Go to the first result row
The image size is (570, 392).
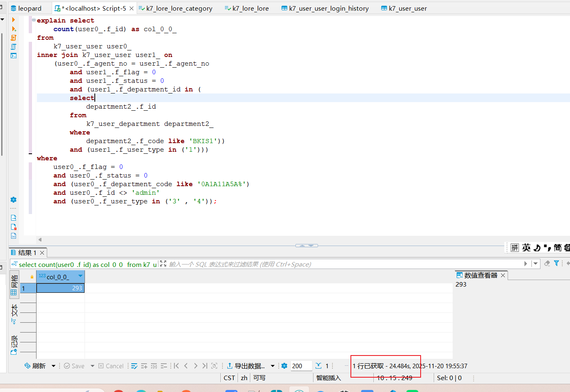176,366
